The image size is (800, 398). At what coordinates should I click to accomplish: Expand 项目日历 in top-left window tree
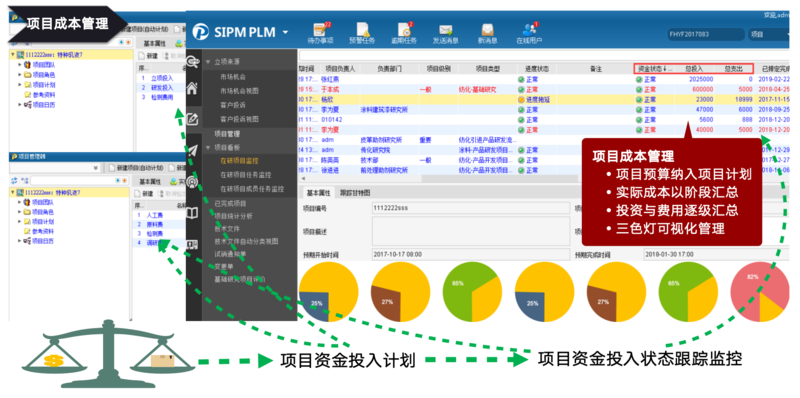click(20, 105)
